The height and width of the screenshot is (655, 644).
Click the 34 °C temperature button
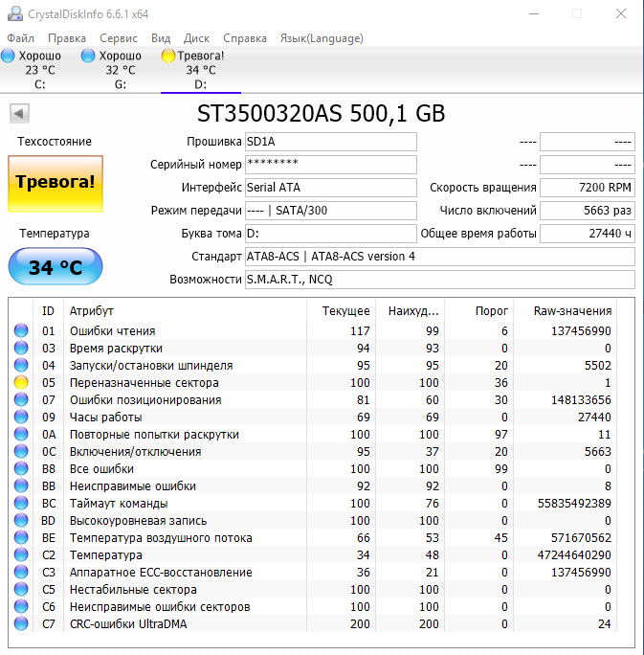coord(55,267)
